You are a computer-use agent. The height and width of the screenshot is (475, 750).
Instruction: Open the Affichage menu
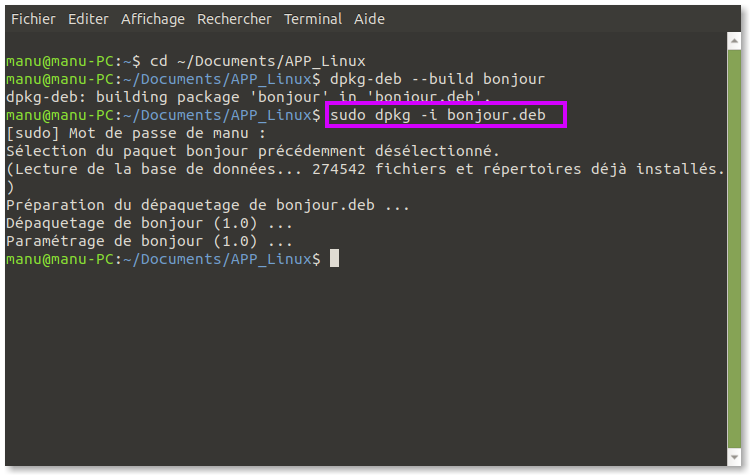pyautogui.click(x=153, y=19)
